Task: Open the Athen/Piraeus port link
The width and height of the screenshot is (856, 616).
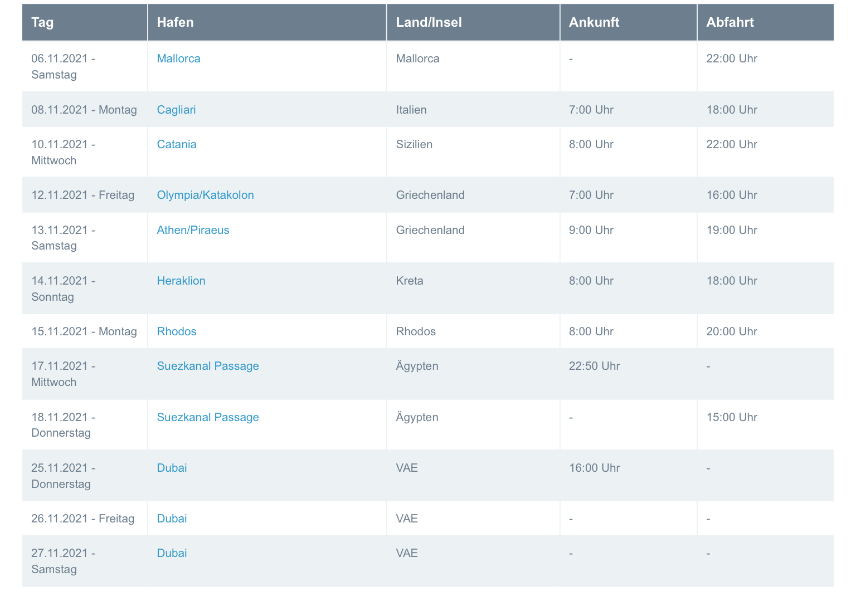Action: coord(193,230)
